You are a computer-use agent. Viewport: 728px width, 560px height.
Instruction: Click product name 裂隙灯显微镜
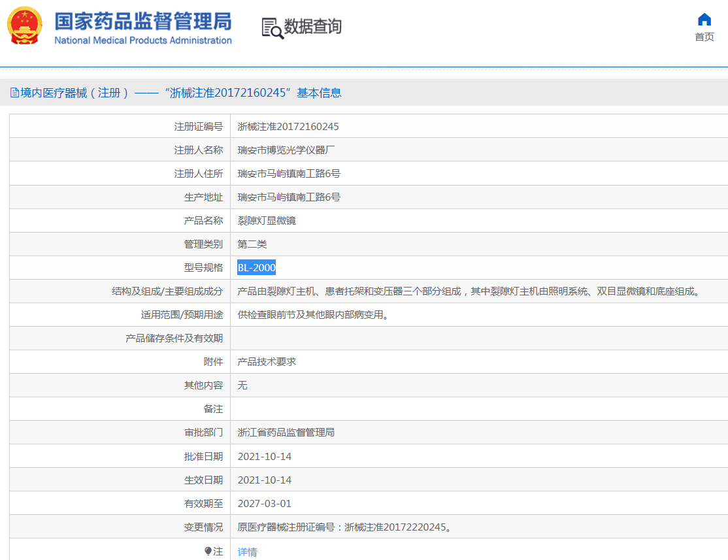click(267, 221)
